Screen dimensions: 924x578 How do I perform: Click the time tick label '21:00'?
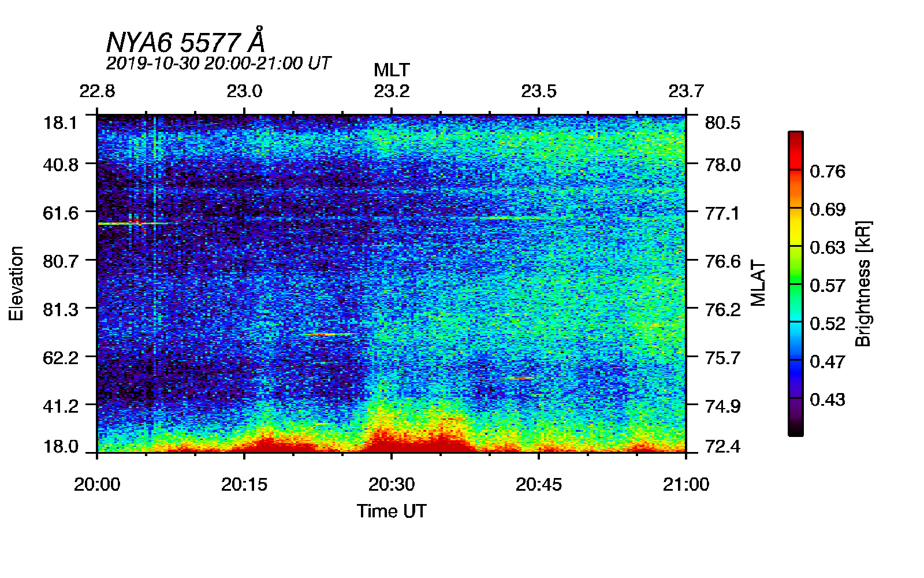(686, 484)
